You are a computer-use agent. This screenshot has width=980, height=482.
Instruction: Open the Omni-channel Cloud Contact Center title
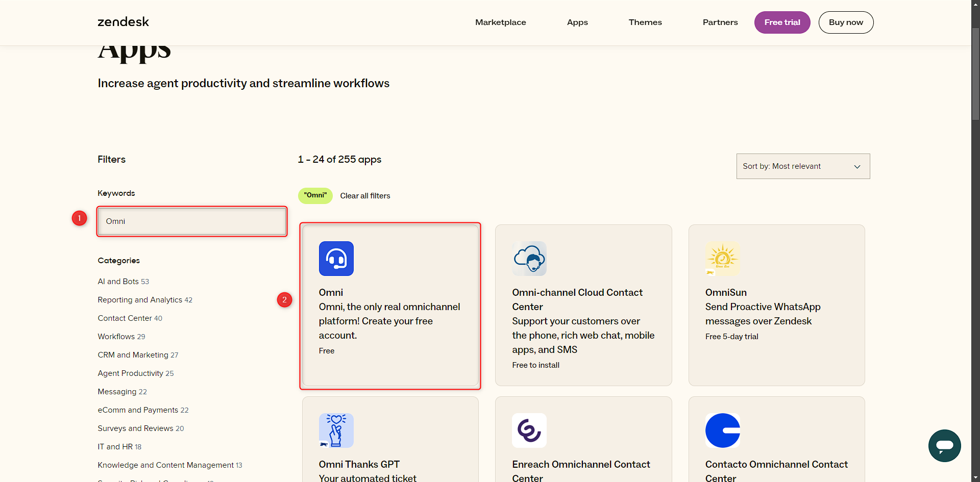coord(577,299)
